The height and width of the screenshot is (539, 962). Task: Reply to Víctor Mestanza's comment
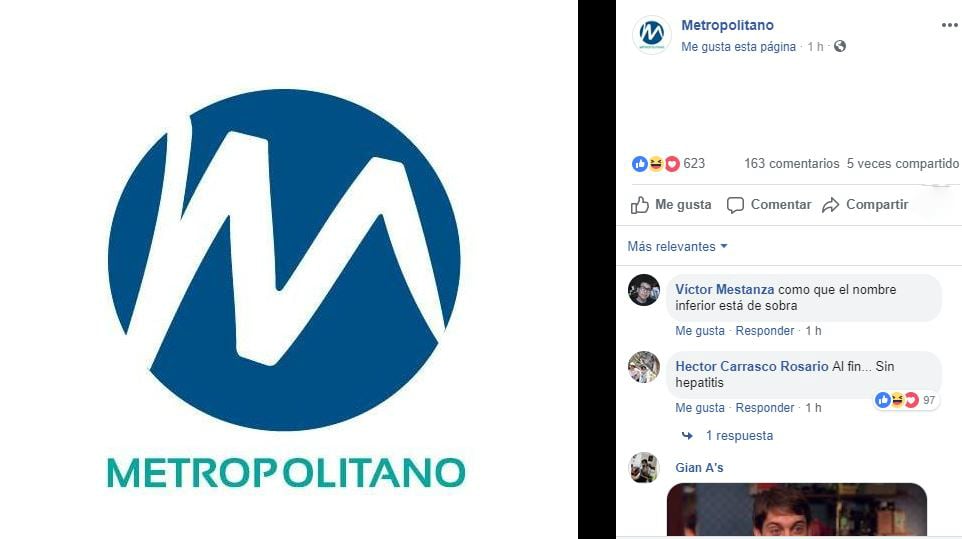click(x=764, y=331)
